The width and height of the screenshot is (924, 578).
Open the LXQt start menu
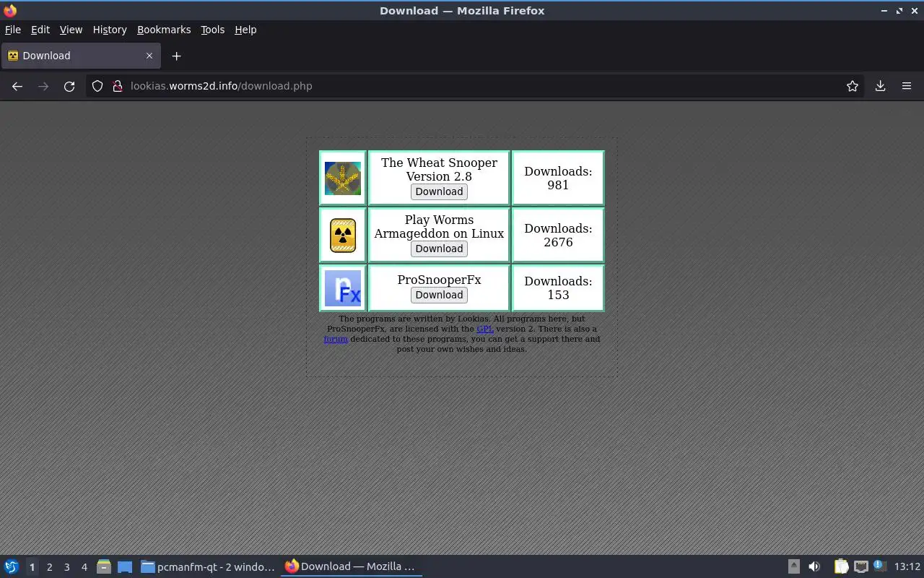pyautogui.click(x=11, y=566)
